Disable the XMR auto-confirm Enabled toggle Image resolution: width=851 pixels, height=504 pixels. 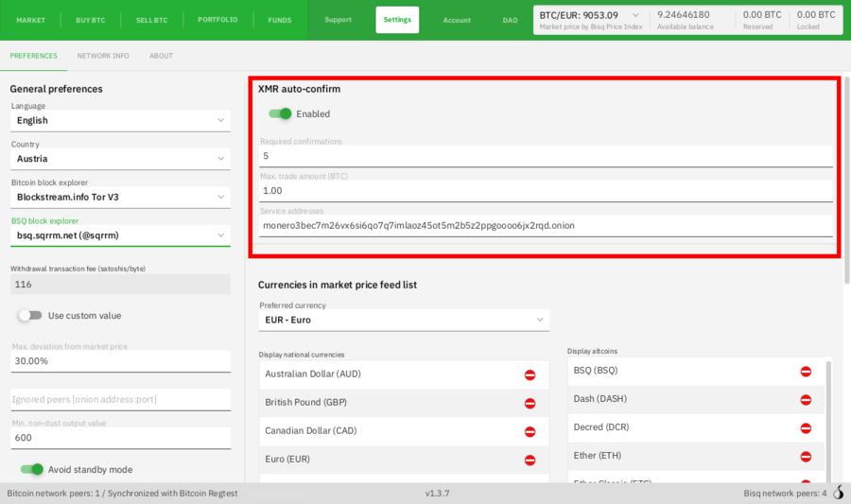point(280,113)
